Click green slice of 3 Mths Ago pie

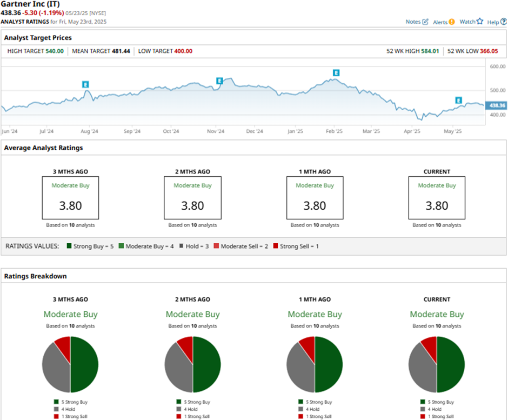pyautogui.click(x=84, y=365)
